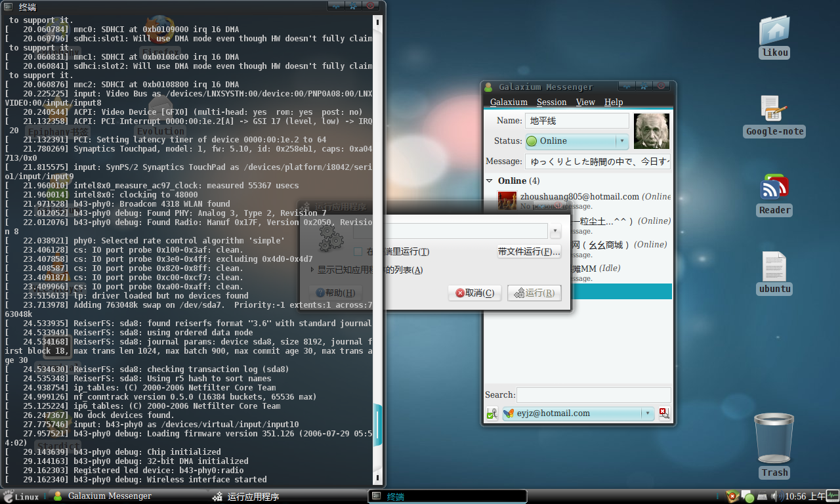Open the eyjz@hotmail.com account dropdown
Screen dimensions: 840x504
click(x=577, y=413)
